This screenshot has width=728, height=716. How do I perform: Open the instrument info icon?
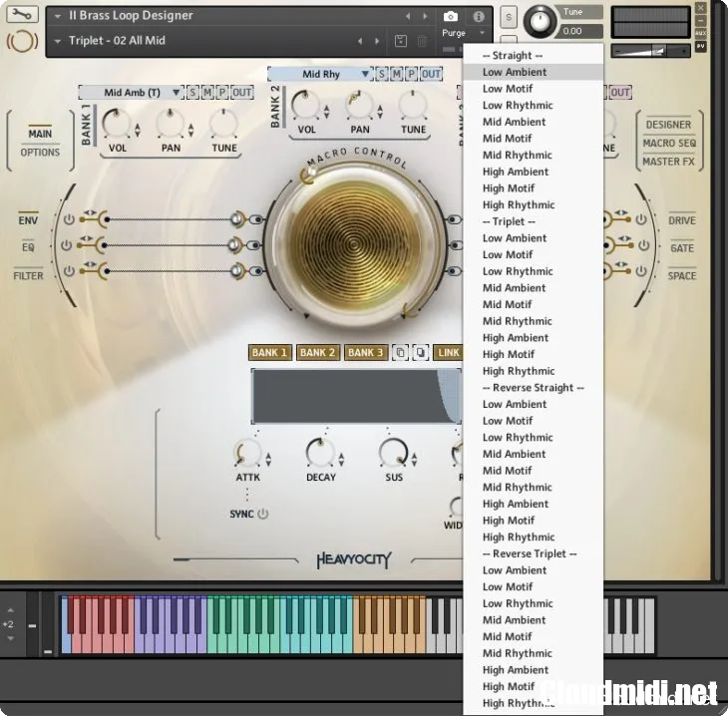tap(478, 17)
